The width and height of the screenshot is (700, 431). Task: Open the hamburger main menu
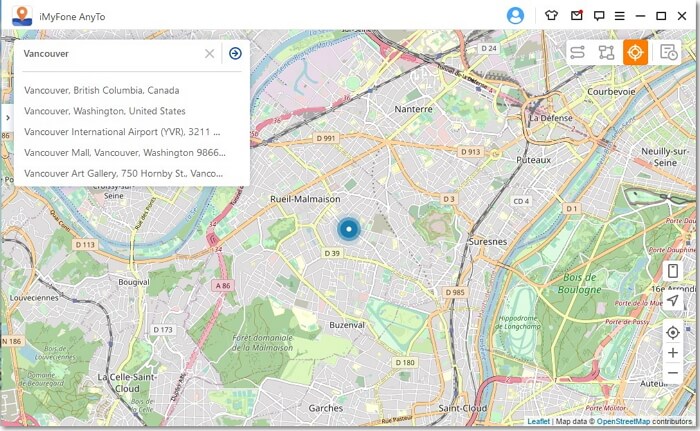click(620, 16)
